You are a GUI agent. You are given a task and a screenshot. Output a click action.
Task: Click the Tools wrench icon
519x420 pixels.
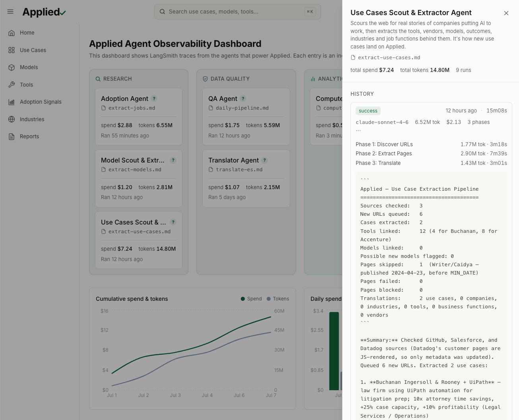12,85
